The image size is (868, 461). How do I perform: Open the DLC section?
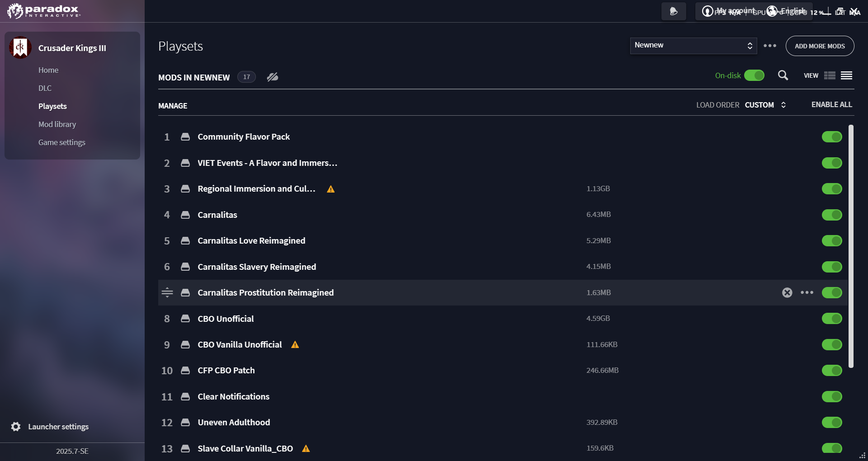[45, 88]
